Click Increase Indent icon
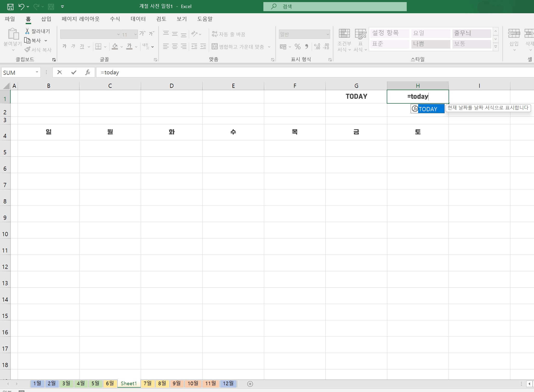Screen dimensions: 534x392 [203, 46]
